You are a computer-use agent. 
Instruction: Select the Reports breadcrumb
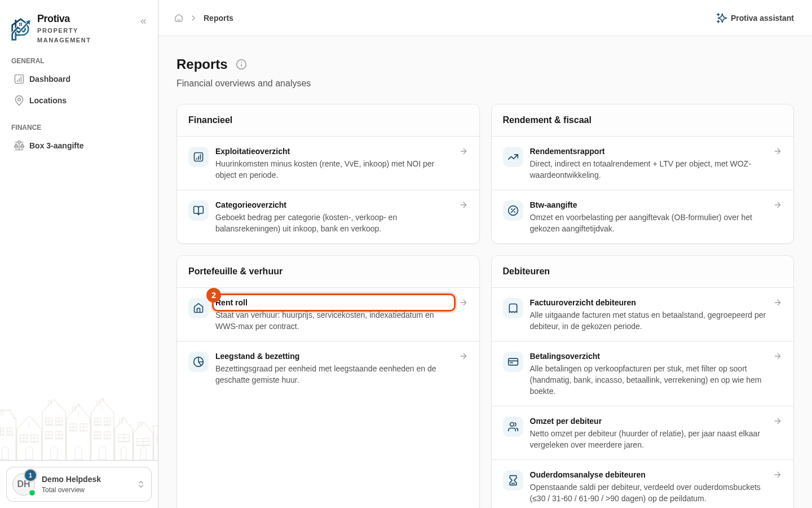(x=218, y=18)
